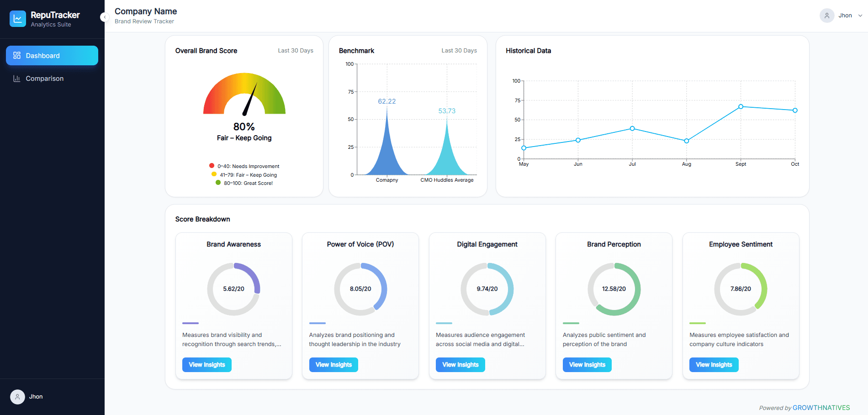868x415 pixels.
Task: Open View Insights under Digital Engagement
Action: coord(460,365)
